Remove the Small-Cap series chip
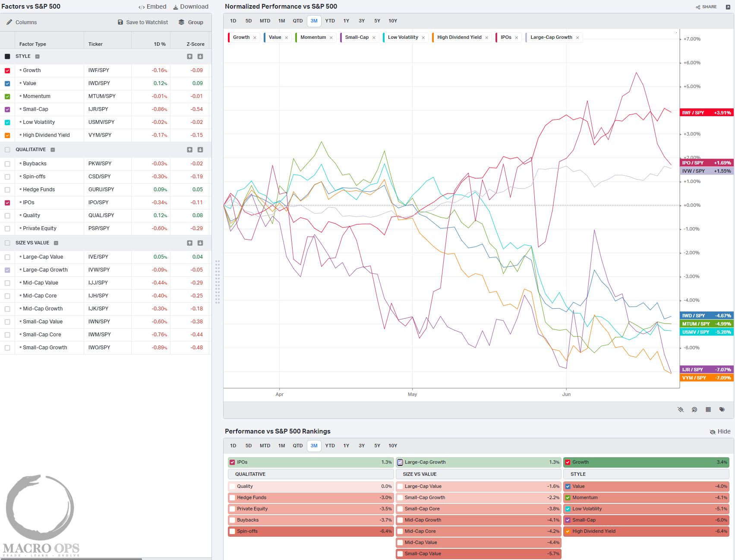735x560 pixels. [374, 38]
